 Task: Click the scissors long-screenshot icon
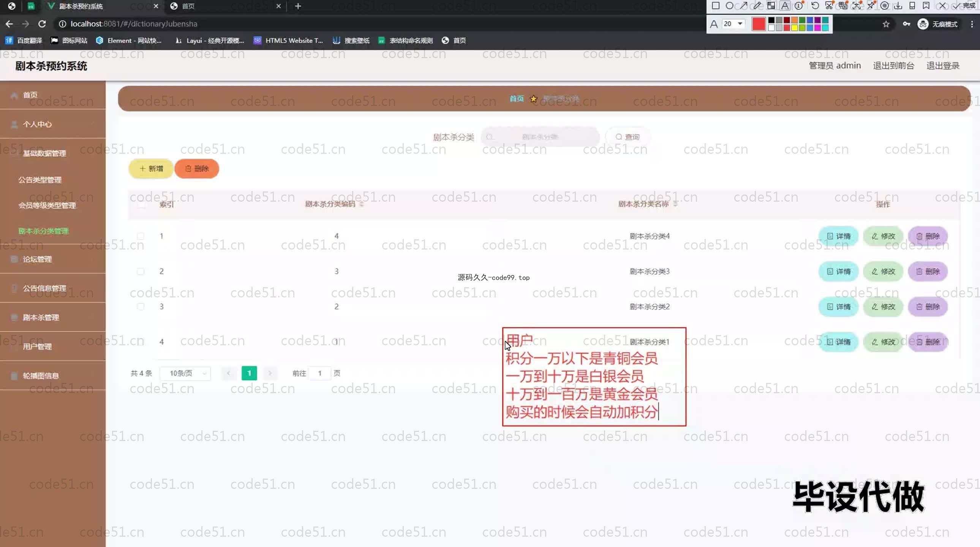[829, 6]
